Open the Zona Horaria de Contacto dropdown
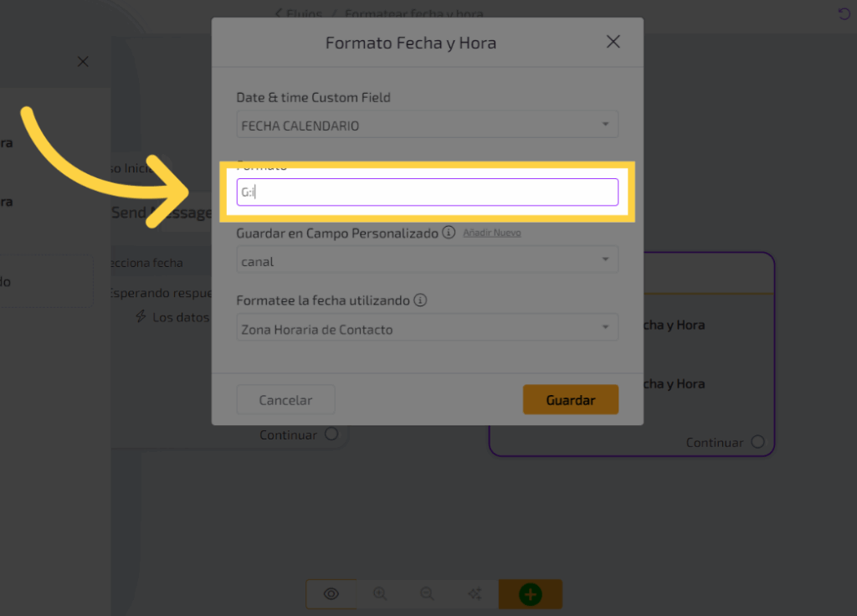 pyautogui.click(x=427, y=329)
